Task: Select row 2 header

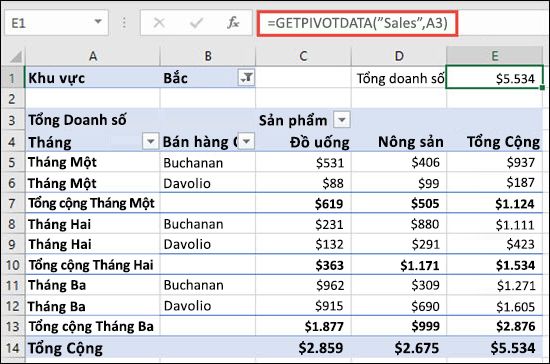Action: pyautogui.click(x=13, y=99)
